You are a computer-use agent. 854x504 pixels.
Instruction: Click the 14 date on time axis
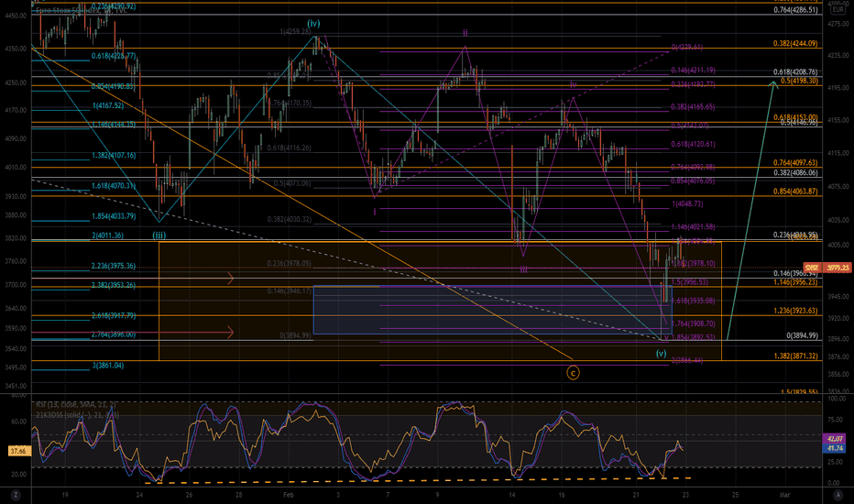pyautogui.click(x=512, y=495)
